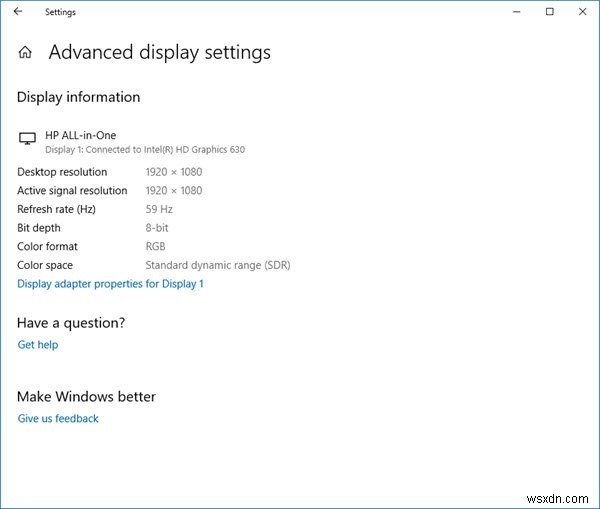The width and height of the screenshot is (600, 509).
Task: Select the 'Settings' window title text
Action: [x=60, y=12]
